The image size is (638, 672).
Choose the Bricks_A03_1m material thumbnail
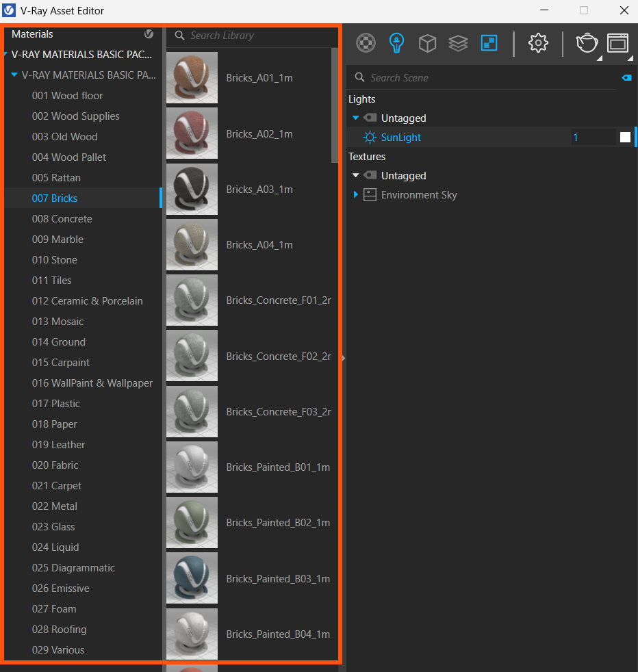point(192,190)
